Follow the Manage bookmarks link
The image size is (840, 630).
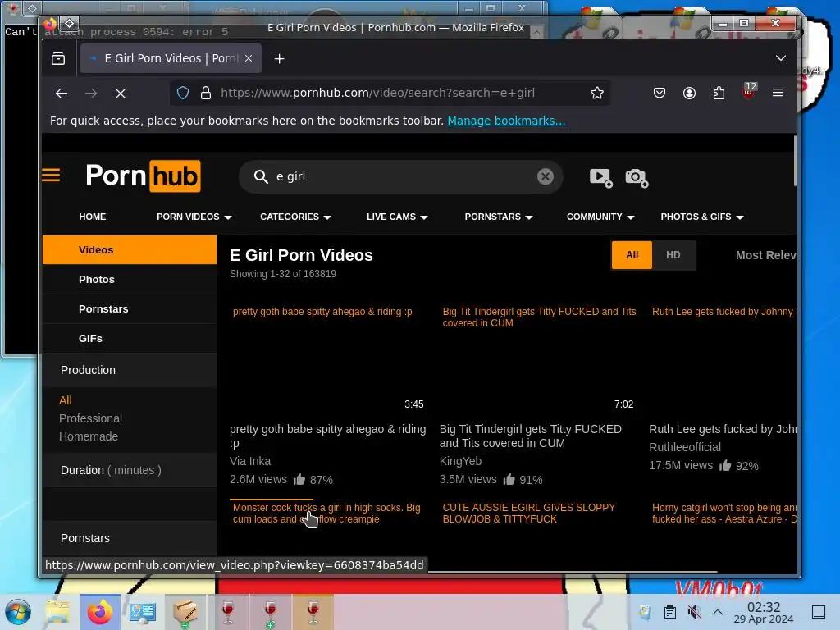[x=506, y=121]
